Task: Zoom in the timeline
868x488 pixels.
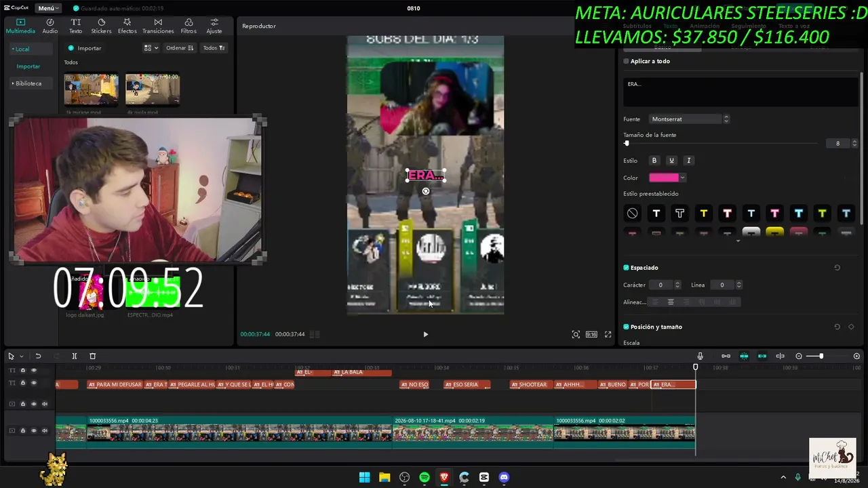Action: pyautogui.click(x=856, y=356)
